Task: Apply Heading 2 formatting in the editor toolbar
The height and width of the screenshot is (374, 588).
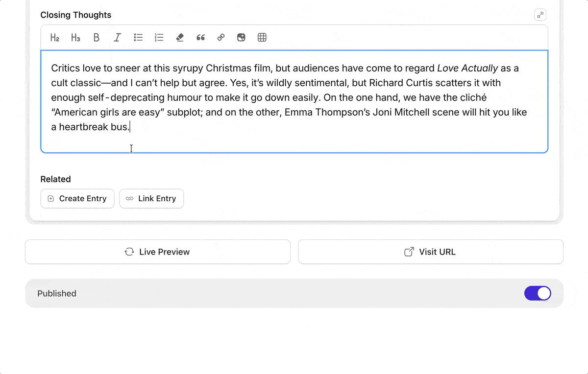Action: (54, 37)
